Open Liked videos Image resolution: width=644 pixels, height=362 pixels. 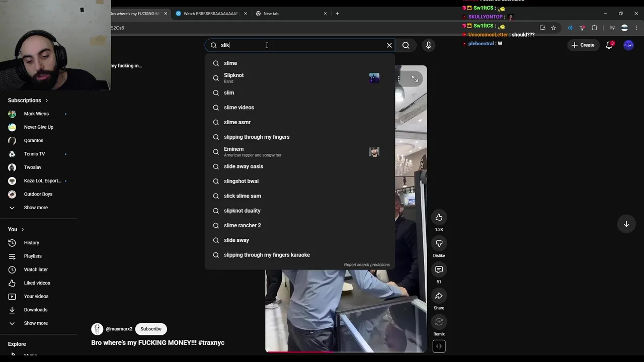[x=38, y=283]
